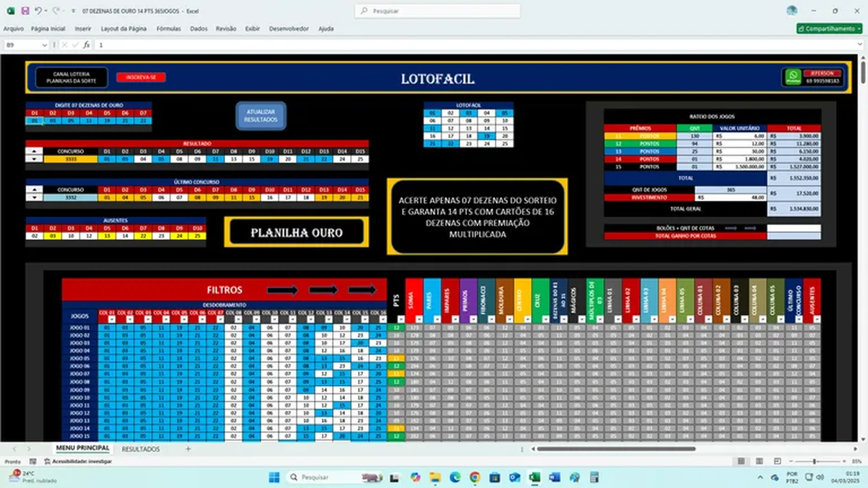This screenshot has height=488, width=868.
Task: Click the macro recording icon in status bar
Action: 33,461
